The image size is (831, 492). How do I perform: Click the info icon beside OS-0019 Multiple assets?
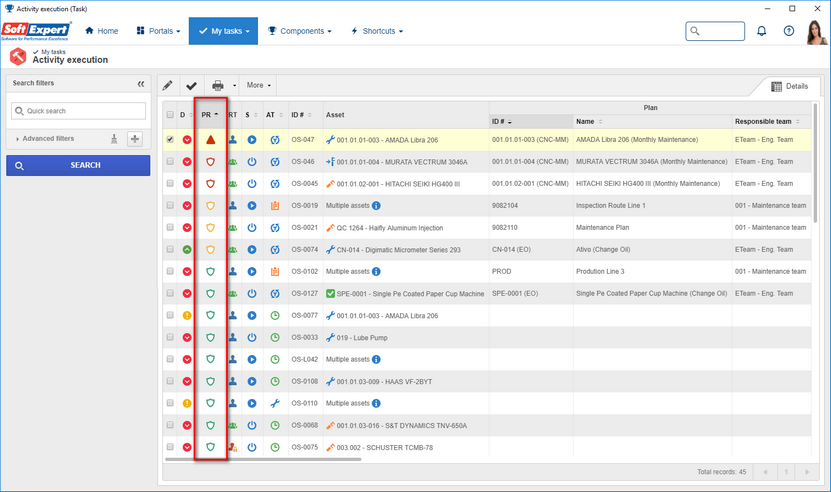coord(376,206)
